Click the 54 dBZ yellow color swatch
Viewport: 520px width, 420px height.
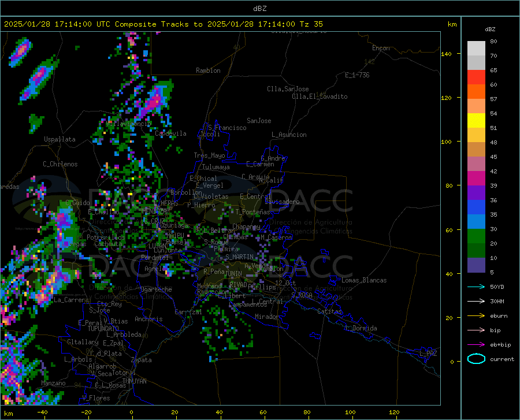476,120
